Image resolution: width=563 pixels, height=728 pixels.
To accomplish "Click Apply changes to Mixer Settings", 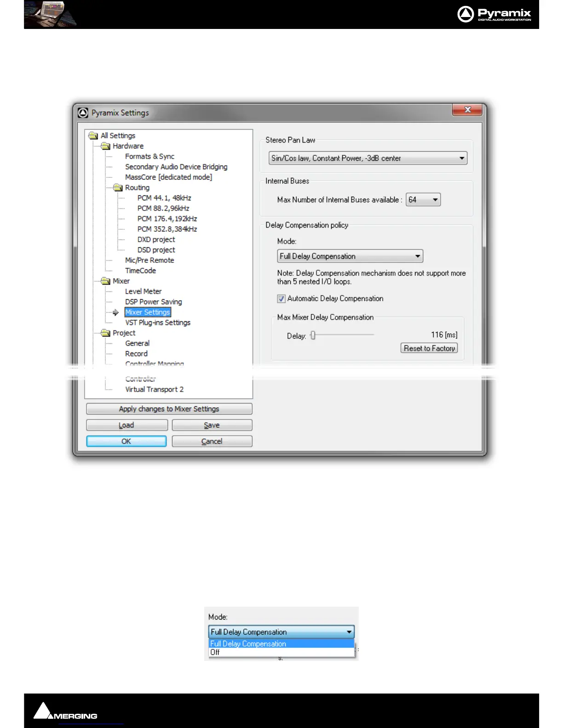I will click(169, 409).
